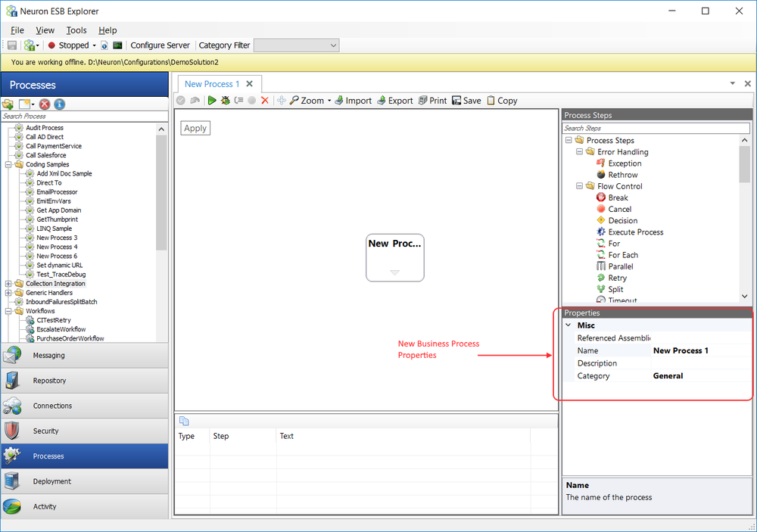This screenshot has height=532, width=757.
Task: Click the Copy button in the process toolbar
Action: point(502,101)
